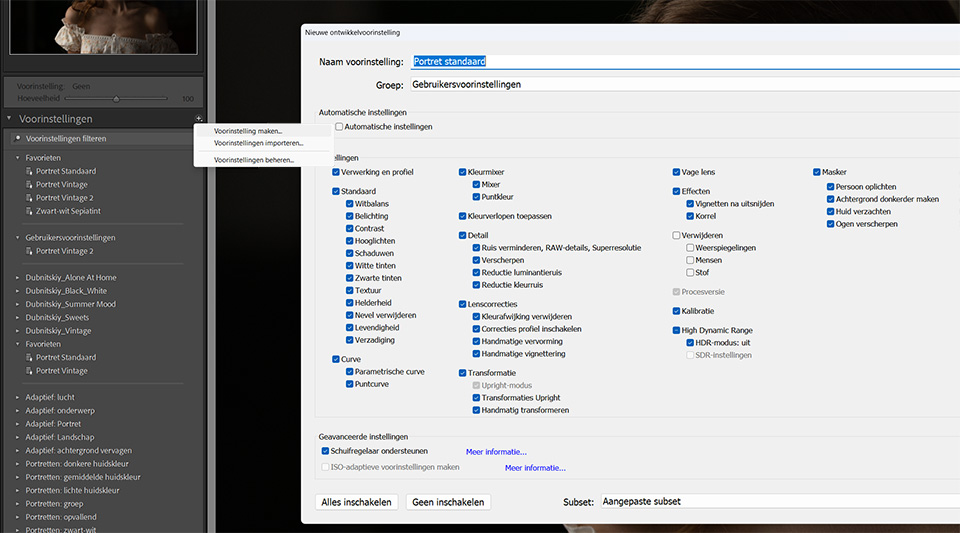Check the Weerspiegelingen checkbox
The height and width of the screenshot is (533, 960).
click(x=690, y=248)
